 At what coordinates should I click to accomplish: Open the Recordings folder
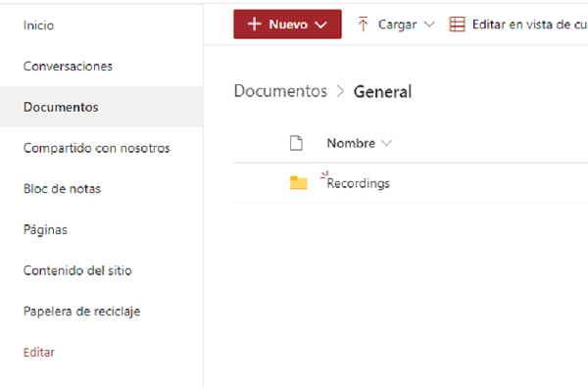click(359, 183)
